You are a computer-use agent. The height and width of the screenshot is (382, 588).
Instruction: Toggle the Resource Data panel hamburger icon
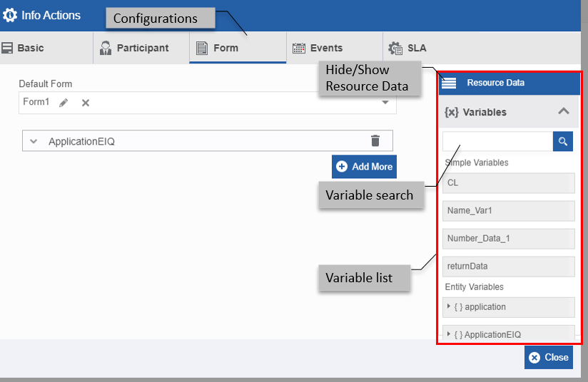point(449,83)
